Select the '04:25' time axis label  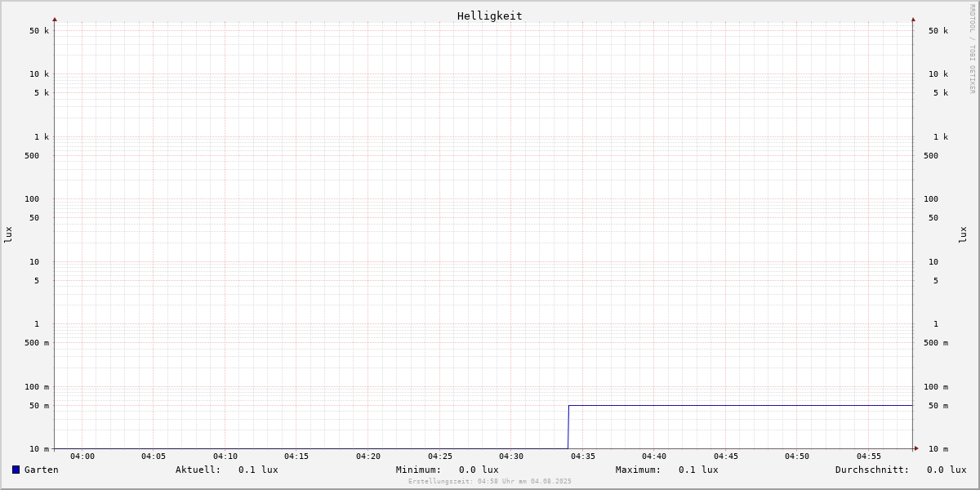pos(440,457)
